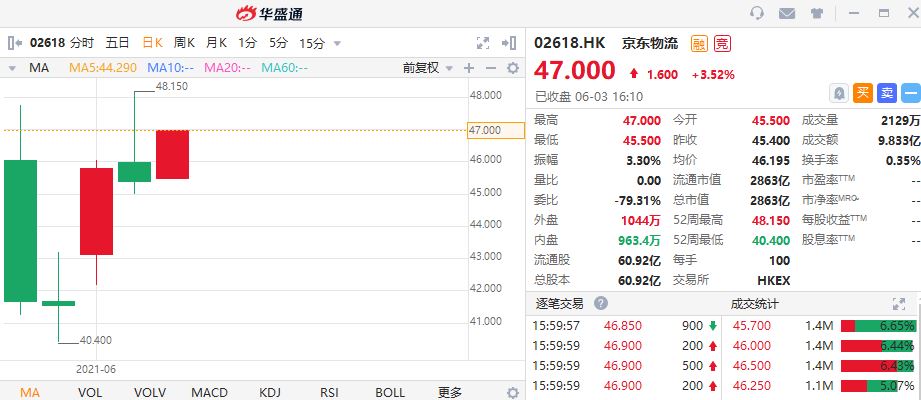Image resolution: width=921 pixels, height=400 pixels.
Task: Click MA5:44.290 value label
Action: 103,68
